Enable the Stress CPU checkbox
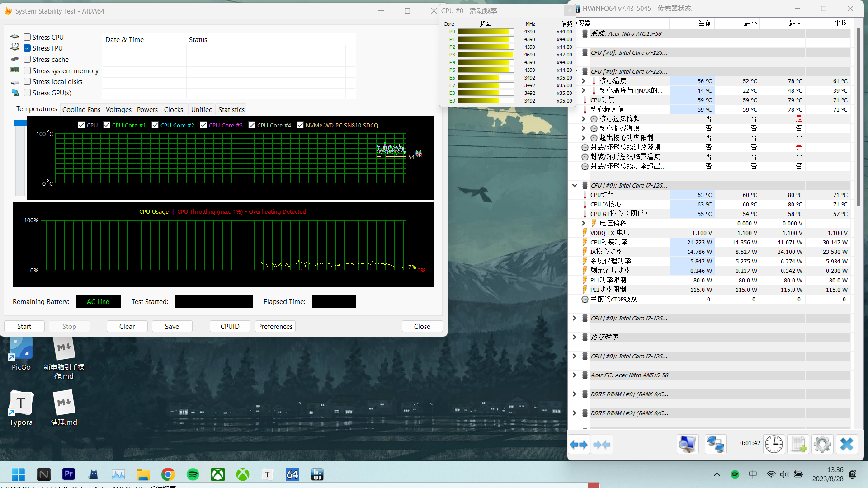The image size is (868, 488). point(28,37)
